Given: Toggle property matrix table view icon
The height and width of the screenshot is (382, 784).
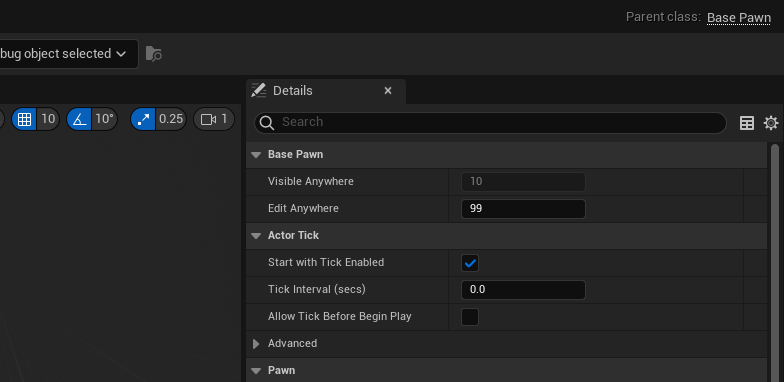Looking at the screenshot, I should pyautogui.click(x=746, y=123).
